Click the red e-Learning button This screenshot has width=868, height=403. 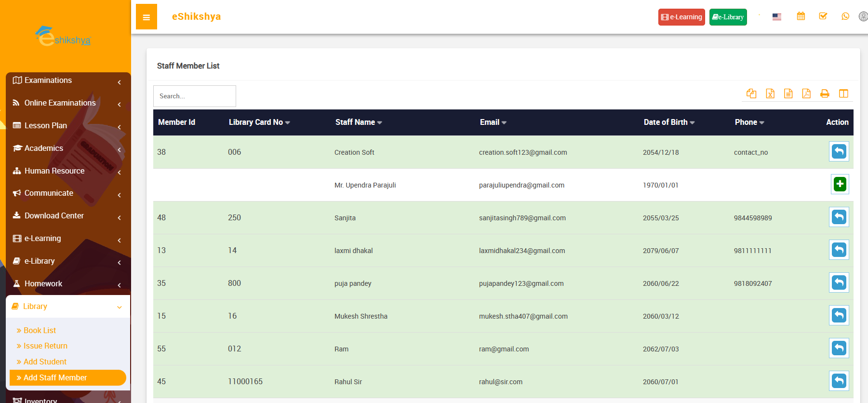tap(681, 17)
